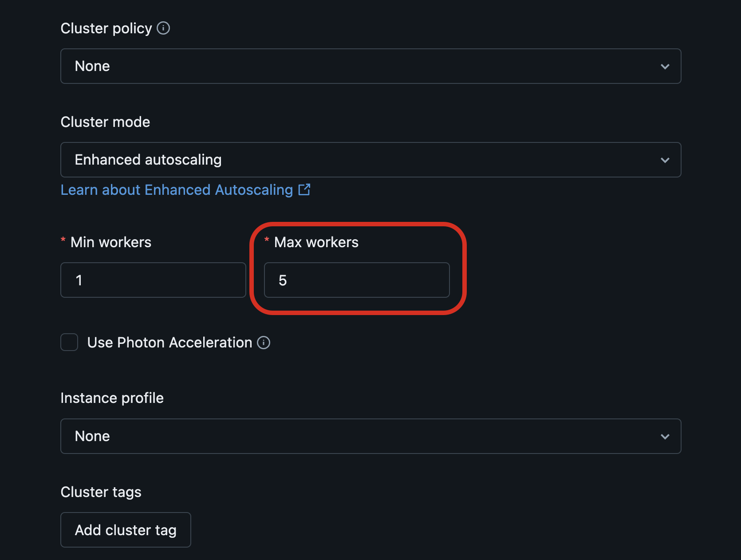Click the Use Photon Acceleration info icon

(264, 343)
